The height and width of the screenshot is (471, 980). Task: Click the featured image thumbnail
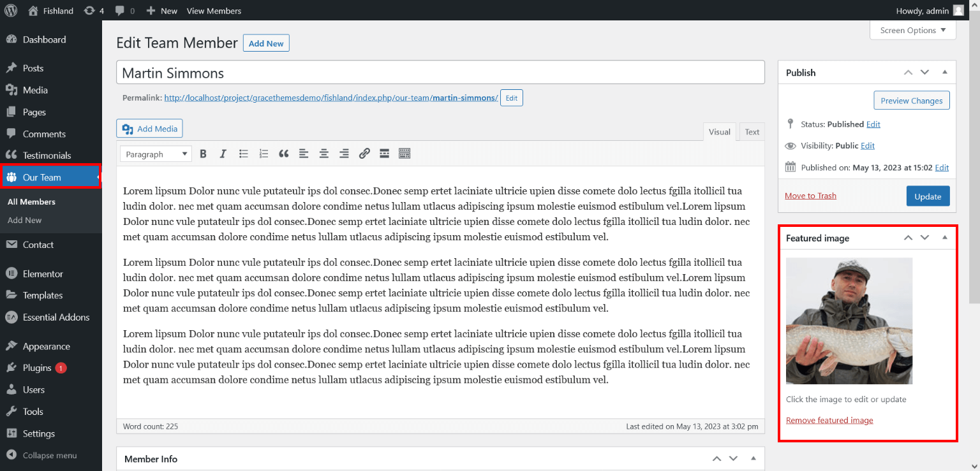pos(849,321)
